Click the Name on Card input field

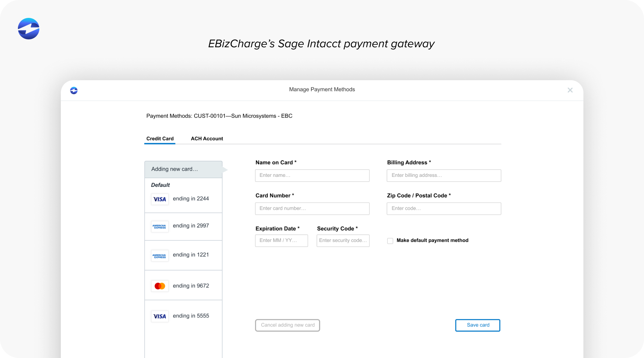[312, 175]
